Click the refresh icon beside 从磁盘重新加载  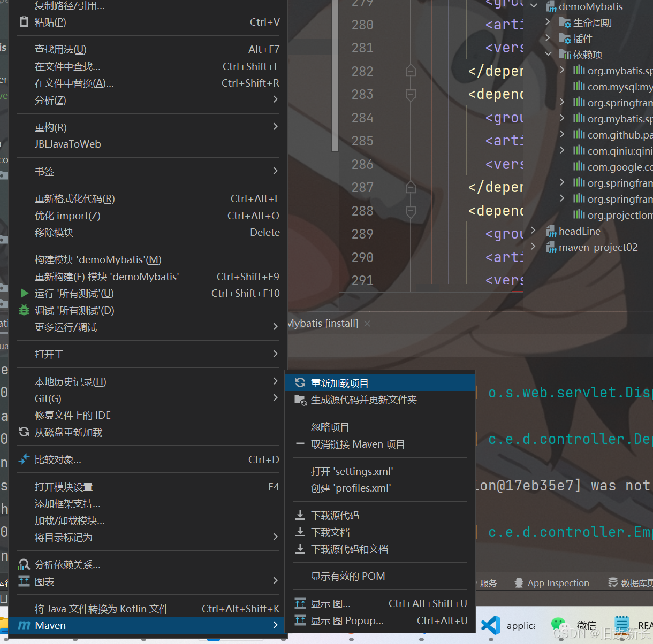(x=23, y=432)
